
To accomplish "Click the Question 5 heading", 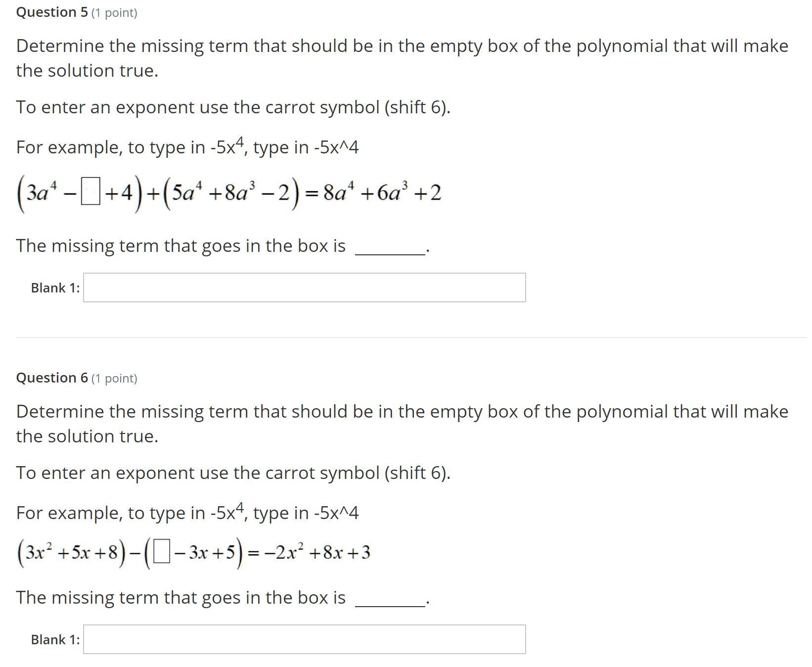I will coord(52,12).
